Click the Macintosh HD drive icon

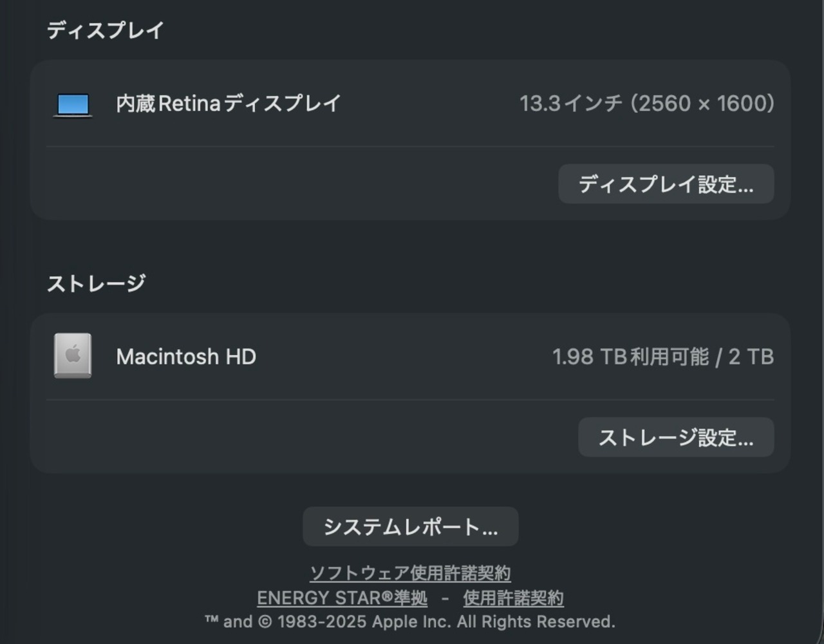73,356
